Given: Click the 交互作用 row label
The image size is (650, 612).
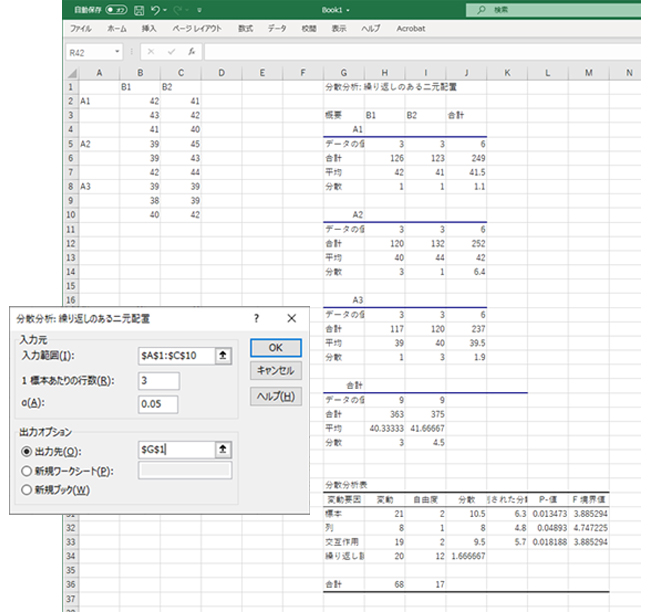Looking at the screenshot, I should (344, 542).
